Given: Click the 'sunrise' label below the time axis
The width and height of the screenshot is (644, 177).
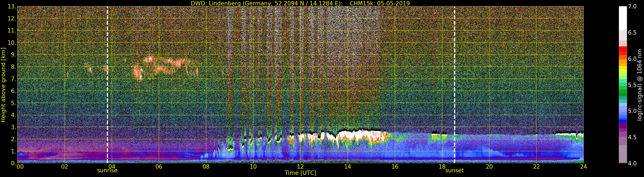Looking at the screenshot, I should pyautogui.click(x=107, y=171).
